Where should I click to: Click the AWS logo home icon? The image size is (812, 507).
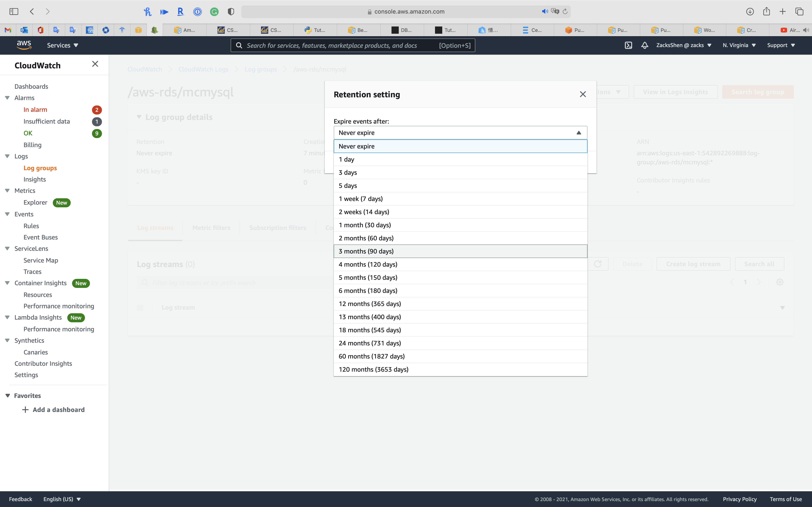click(x=24, y=45)
